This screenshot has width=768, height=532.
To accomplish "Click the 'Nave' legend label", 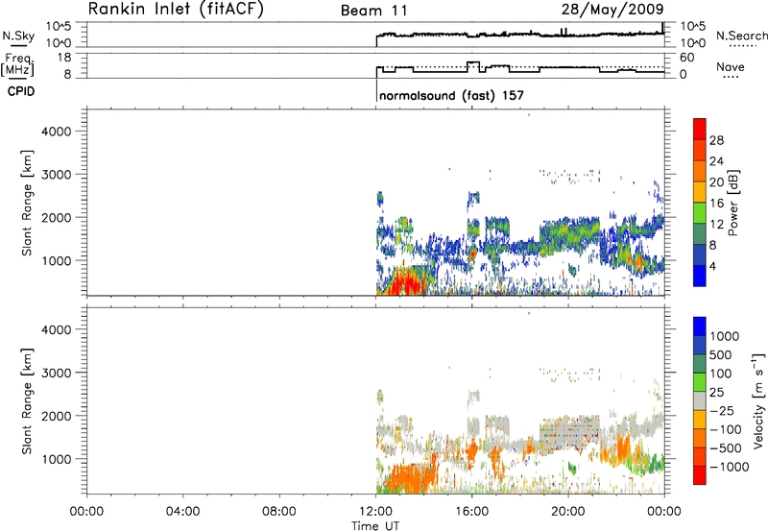I will [x=731, y=67].
